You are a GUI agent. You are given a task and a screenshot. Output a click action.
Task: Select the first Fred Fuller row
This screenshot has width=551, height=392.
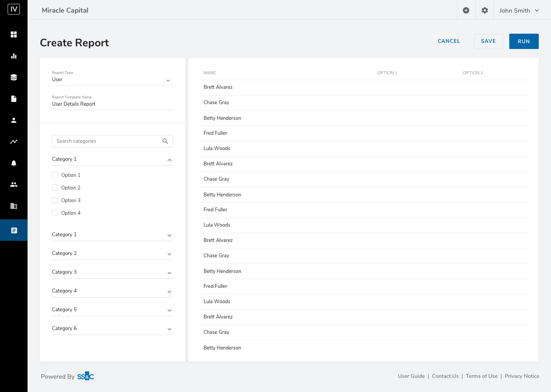pos(364,133)
